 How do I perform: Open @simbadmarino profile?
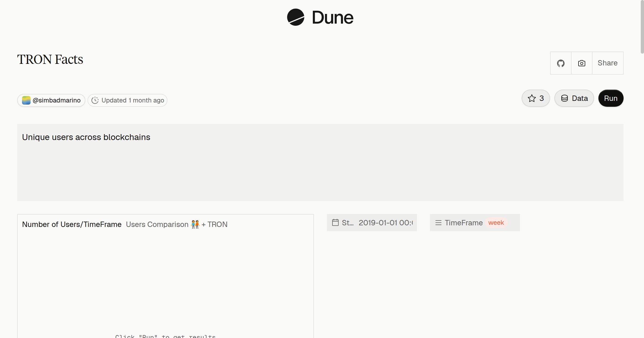(51, 100)
